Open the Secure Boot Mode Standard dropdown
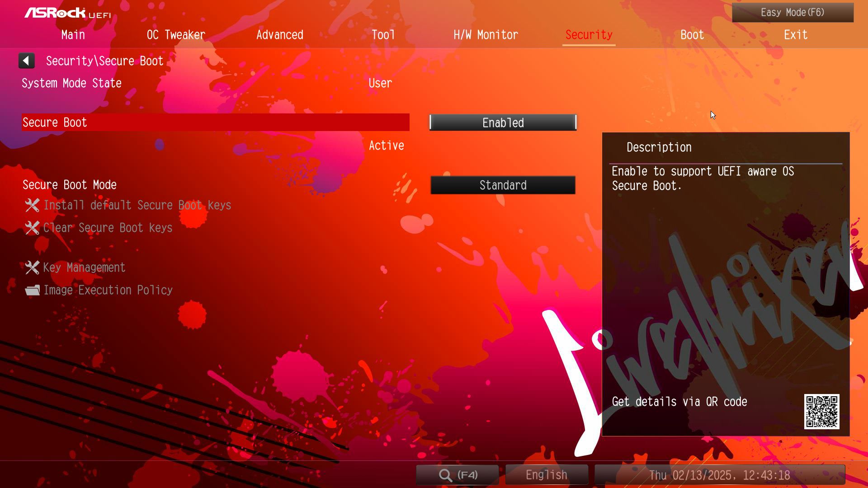 tap(503, 185)
